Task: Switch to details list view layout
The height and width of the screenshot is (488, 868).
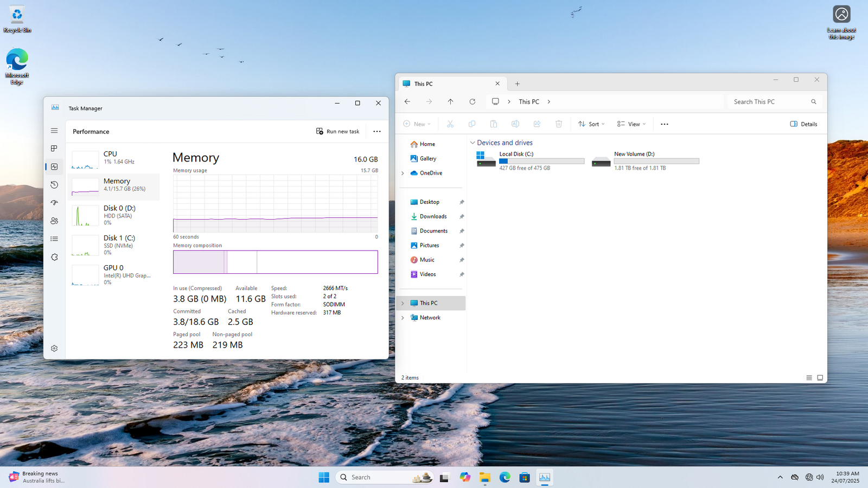Action: click(809, 377)
